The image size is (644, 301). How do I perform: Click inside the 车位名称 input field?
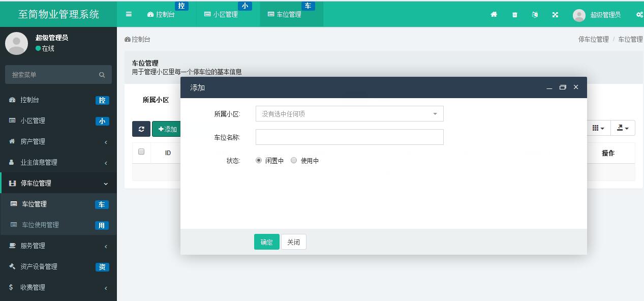point(349,137)
